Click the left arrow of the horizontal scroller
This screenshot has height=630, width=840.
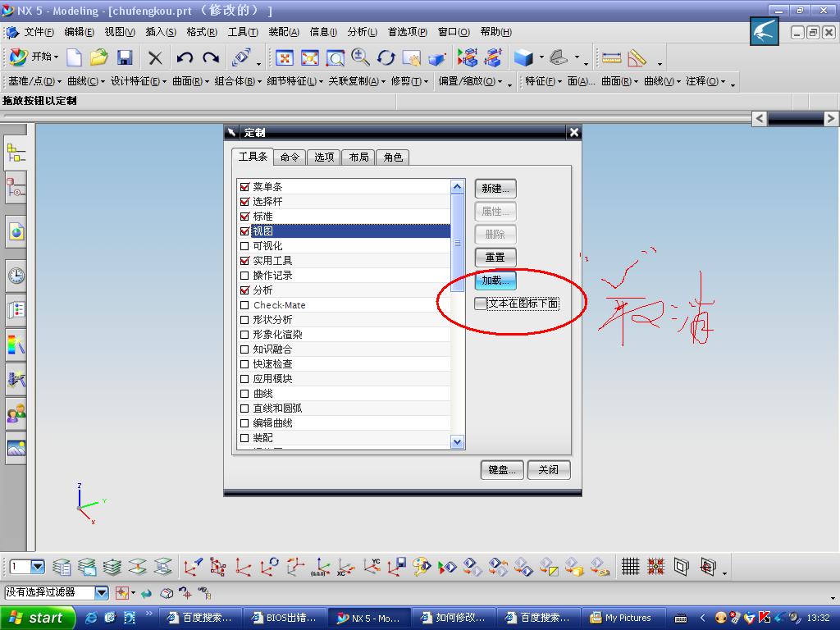click(x=759, y=118)
